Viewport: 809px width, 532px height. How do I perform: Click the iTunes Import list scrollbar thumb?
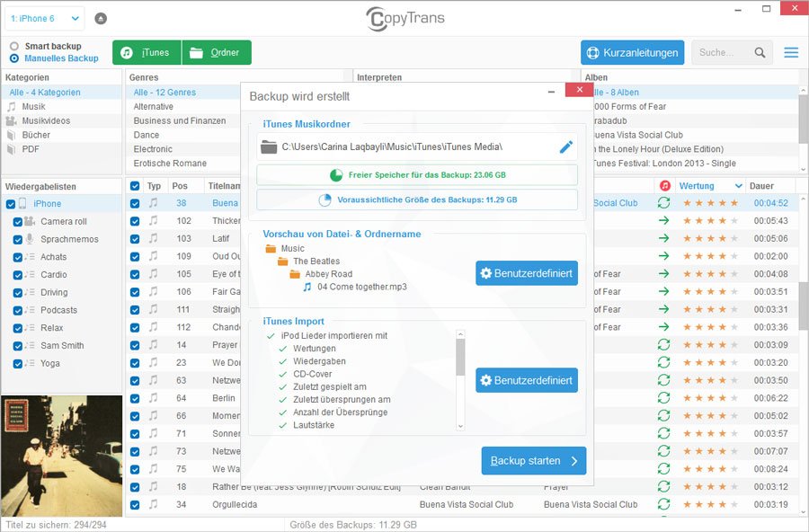pyautogui.click(x=461, y=357)
